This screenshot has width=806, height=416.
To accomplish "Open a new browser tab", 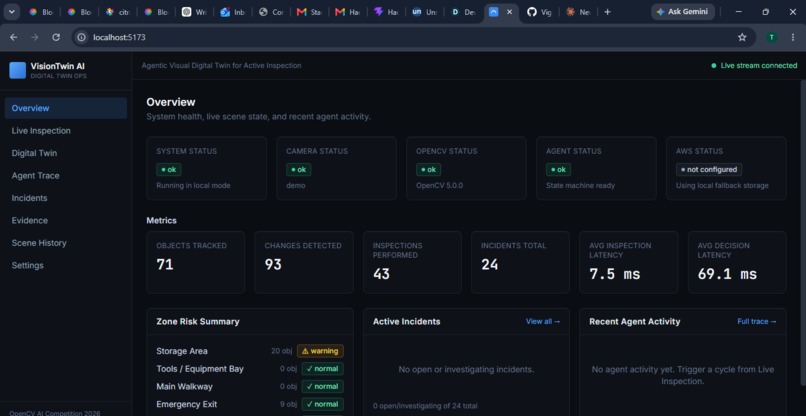I will [x=607, y=12].
